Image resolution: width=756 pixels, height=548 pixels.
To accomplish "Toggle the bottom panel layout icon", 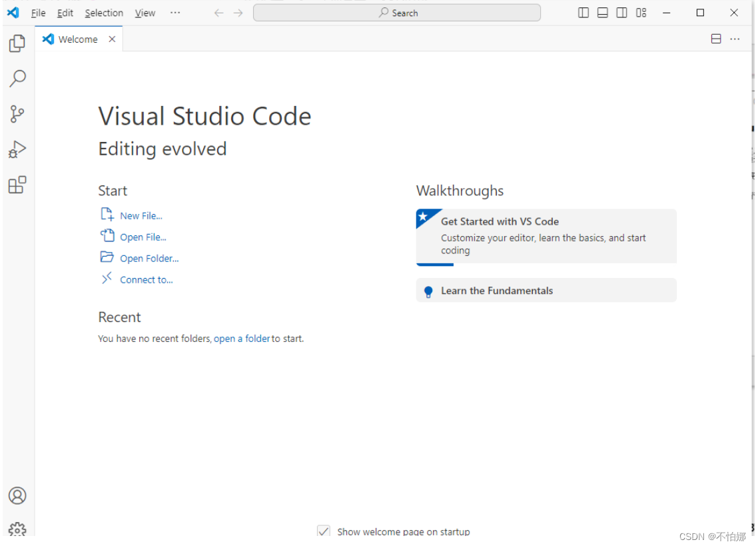I will coord(603,13).
